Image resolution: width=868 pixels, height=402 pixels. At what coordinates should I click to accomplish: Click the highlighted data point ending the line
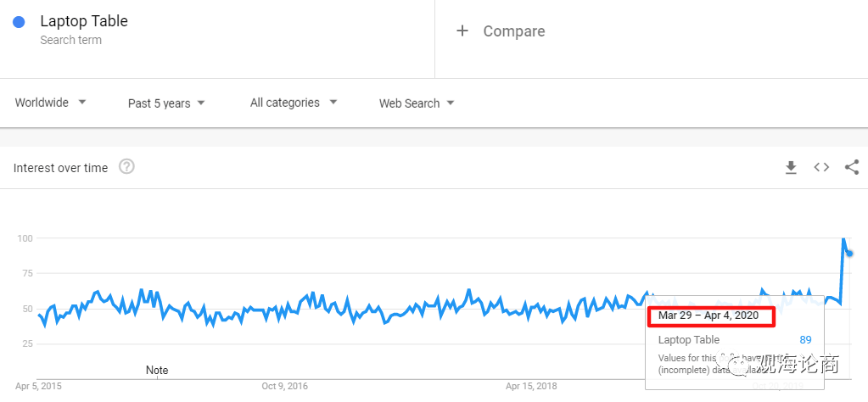coord(849,253)
